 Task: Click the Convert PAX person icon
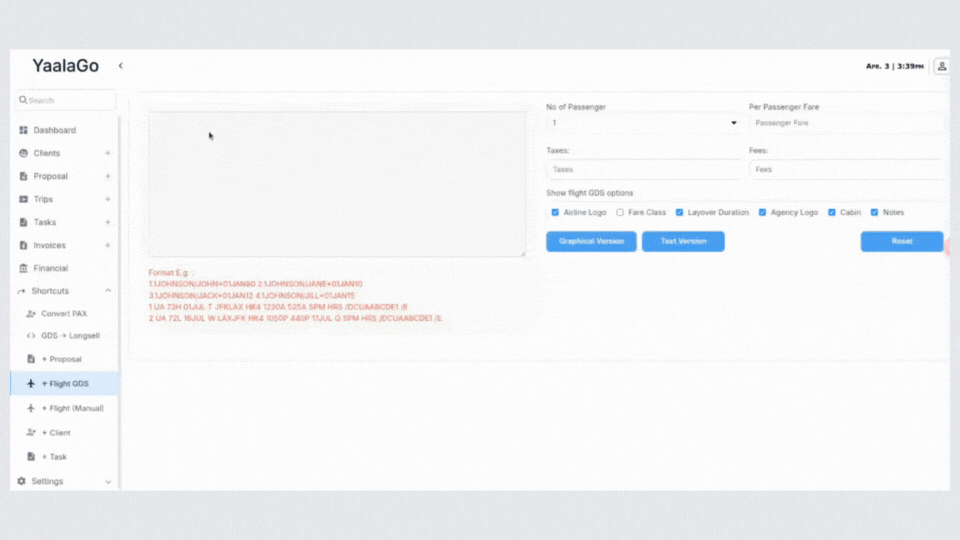(31, 313)
